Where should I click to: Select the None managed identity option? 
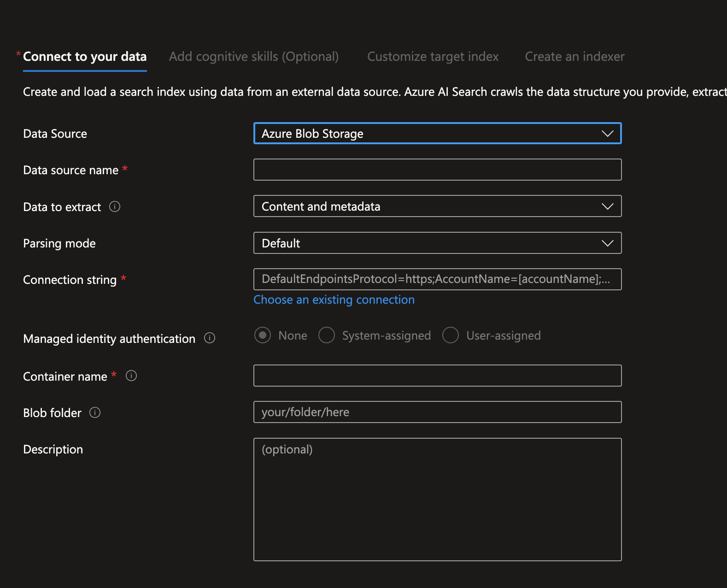[263, 335]
